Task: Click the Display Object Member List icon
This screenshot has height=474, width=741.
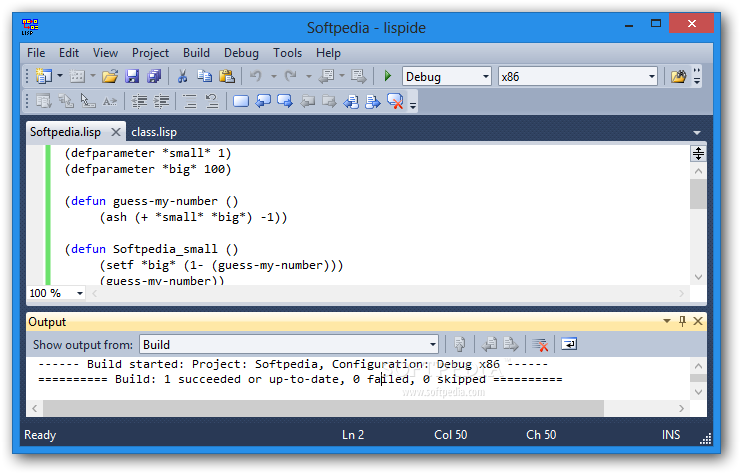Action: pos(44,101)
